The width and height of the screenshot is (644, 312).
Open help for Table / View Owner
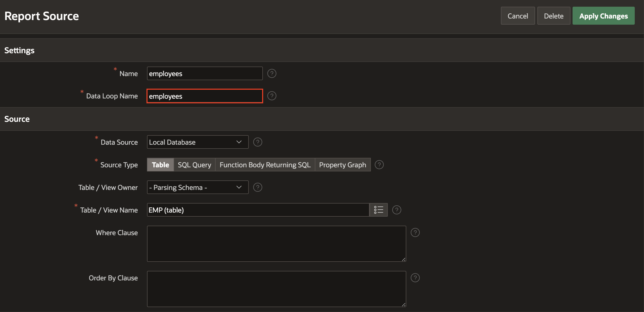(x=257, y=187)
